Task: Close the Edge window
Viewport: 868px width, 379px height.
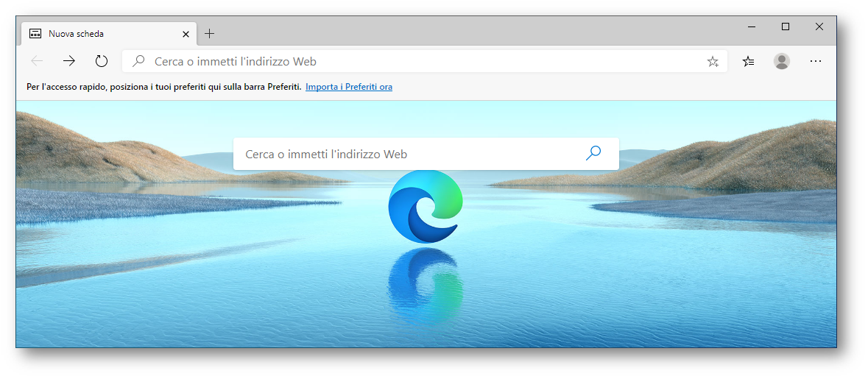Action: click(819, 26)
